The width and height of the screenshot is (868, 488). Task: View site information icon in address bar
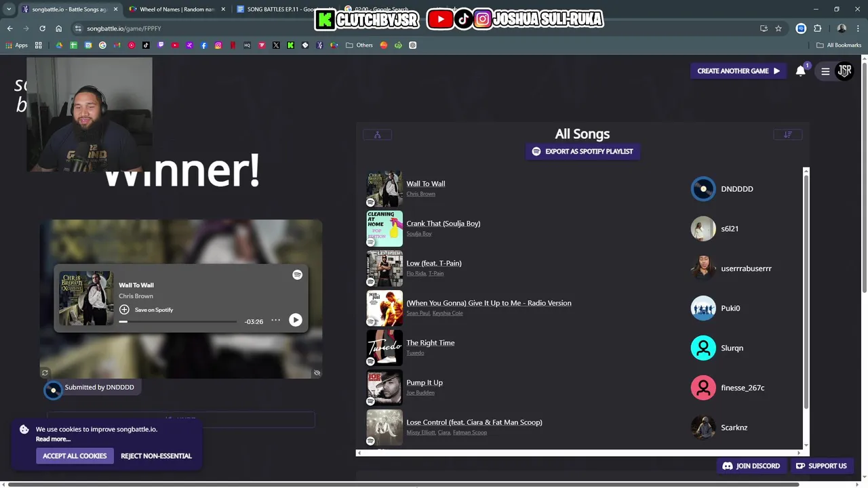click(78, 28)
